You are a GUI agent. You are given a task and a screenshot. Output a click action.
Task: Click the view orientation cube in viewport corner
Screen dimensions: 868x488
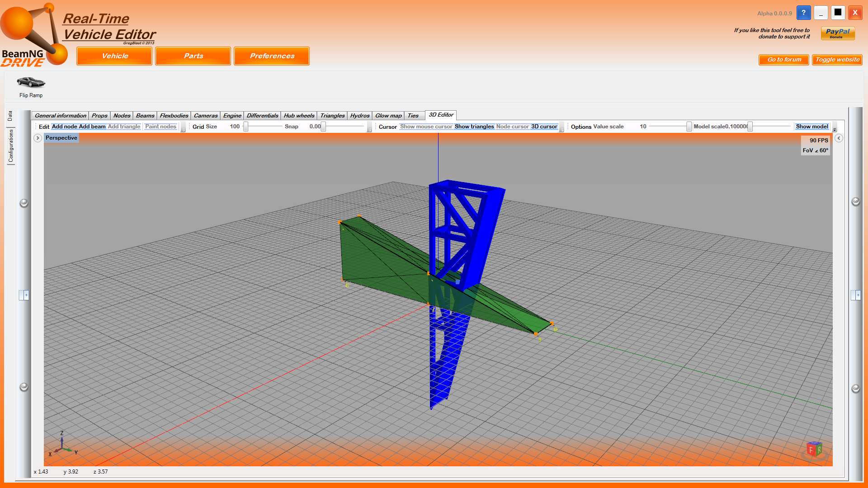tap(815, 450)
